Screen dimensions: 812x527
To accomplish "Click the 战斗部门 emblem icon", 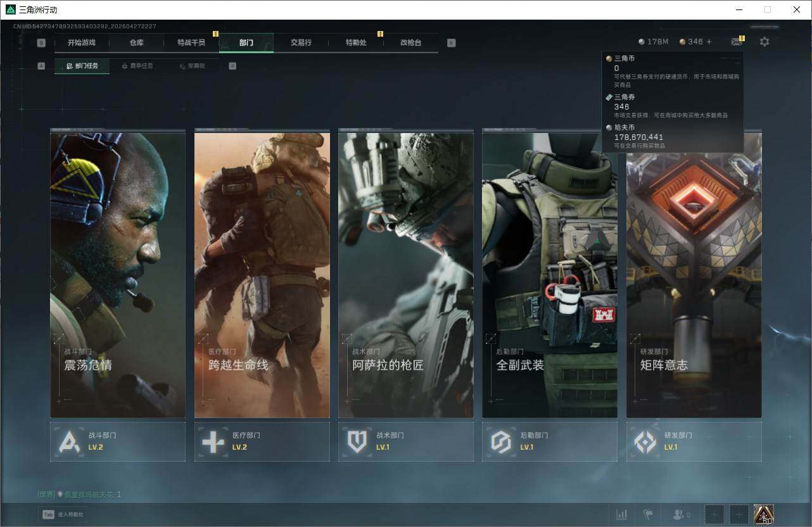I will tap(69, 441).
